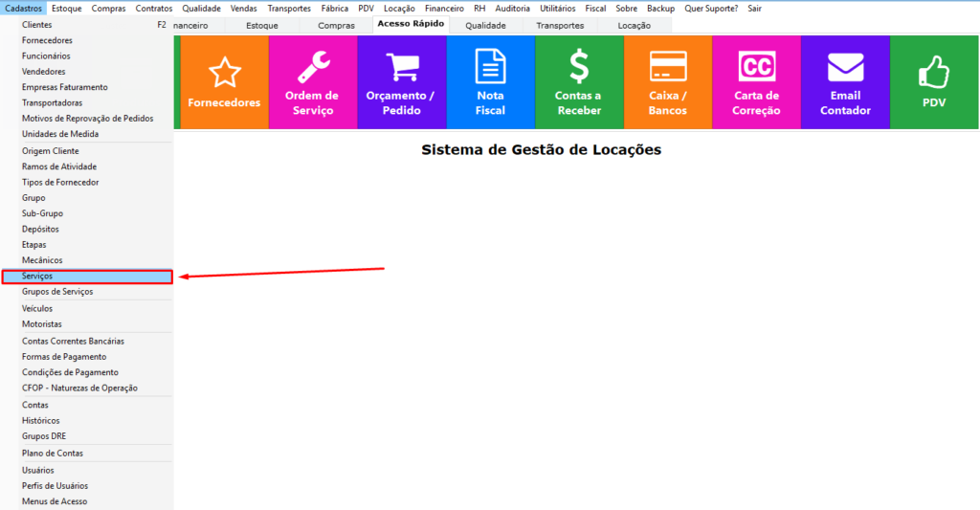Open Caixa / Bancos card tile
Screen dimensions: 980x510
667,82
